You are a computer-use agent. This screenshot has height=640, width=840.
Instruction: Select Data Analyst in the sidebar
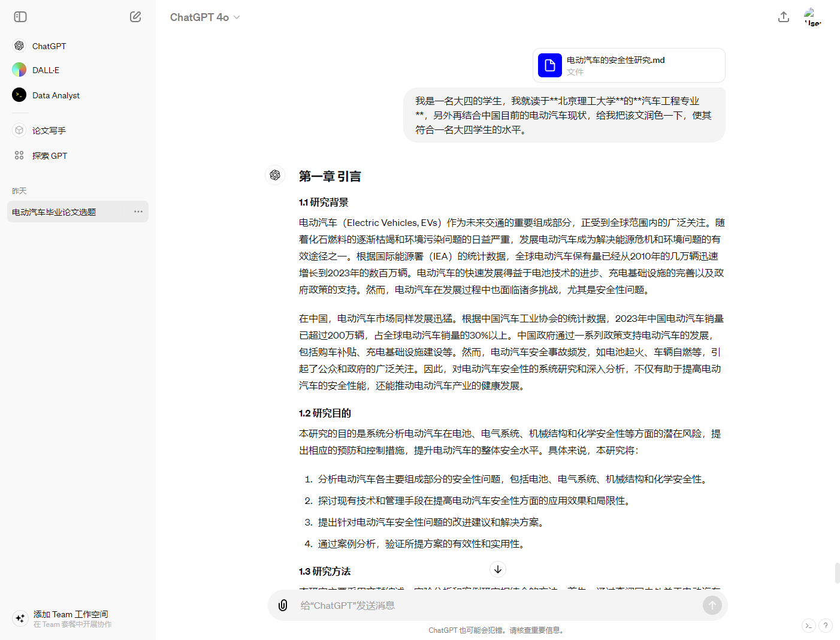pyautogui.click(x=56, y=95)
